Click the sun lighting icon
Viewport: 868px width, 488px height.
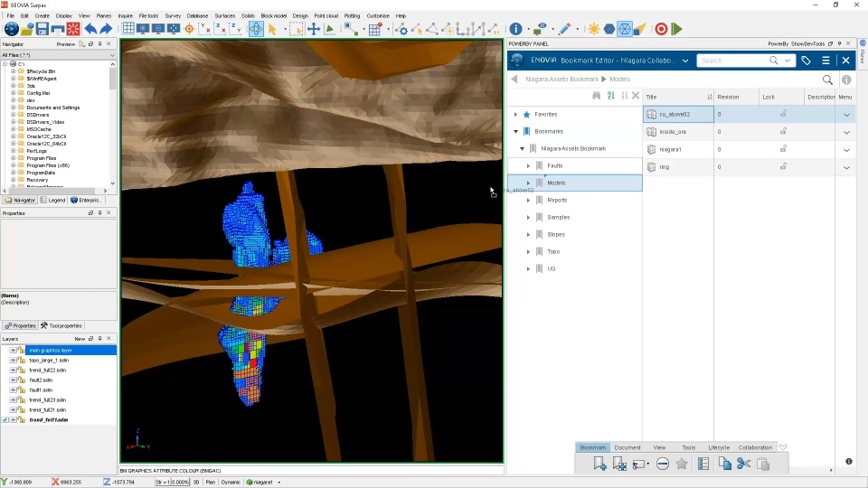point(594,29)
